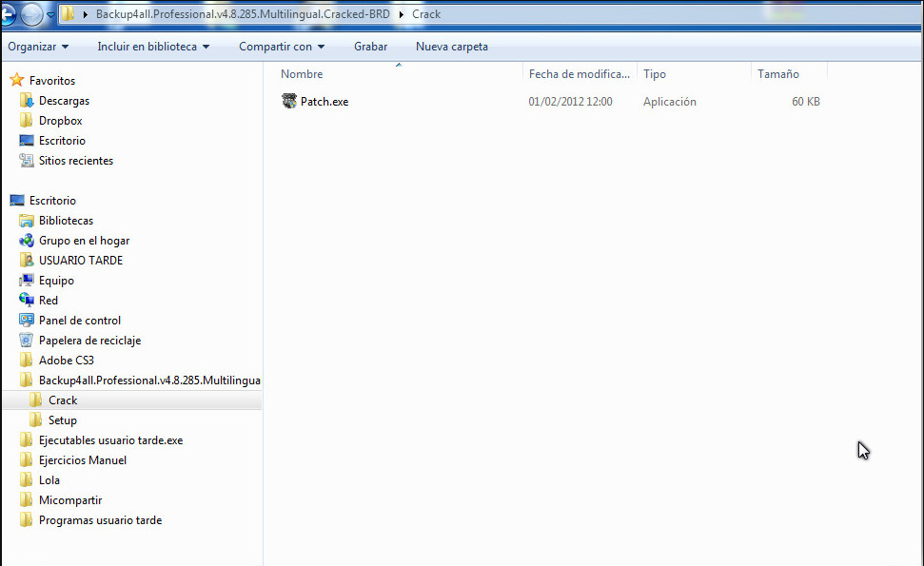Click the Setup folder icon
The height and width of the screenshot is (566, 924).
coord(36,420)
